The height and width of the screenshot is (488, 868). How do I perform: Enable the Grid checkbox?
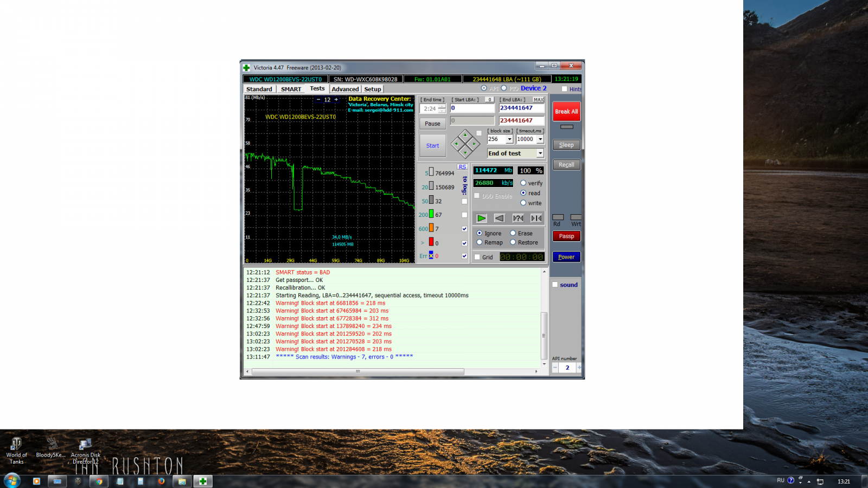477,257
